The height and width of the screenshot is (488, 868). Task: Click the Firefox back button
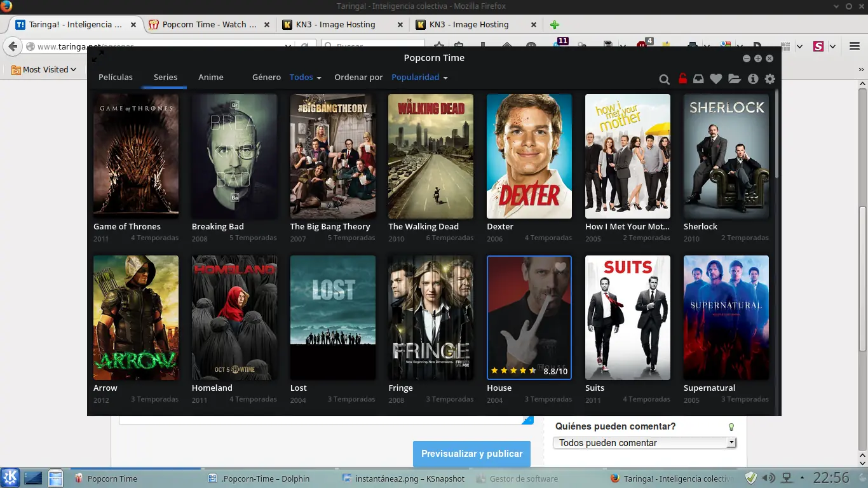pos(13,46)
